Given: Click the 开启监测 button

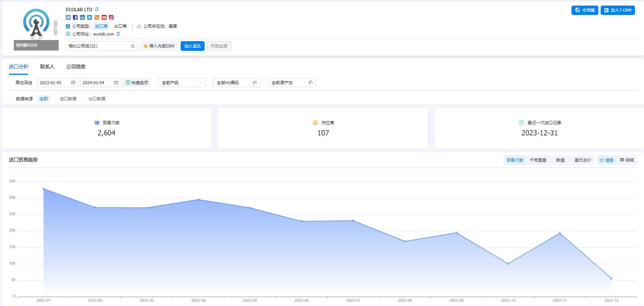Looking at the screenshot, I should pyautogui.click(x=219, y=46).
